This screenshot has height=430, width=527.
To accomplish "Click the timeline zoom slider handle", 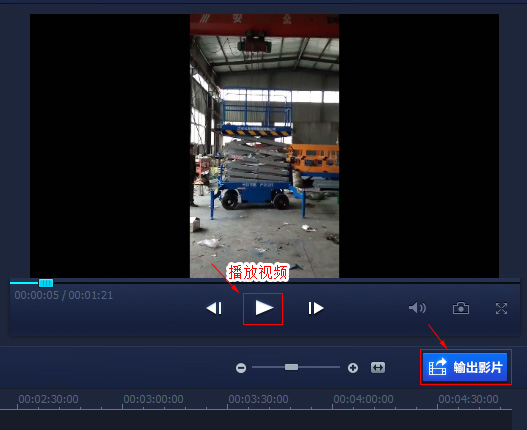I will 291,367.
